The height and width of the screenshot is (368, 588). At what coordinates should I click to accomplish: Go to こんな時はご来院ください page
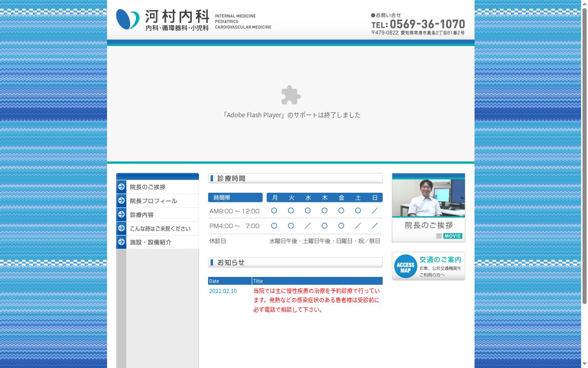click(x=158, y=228)
